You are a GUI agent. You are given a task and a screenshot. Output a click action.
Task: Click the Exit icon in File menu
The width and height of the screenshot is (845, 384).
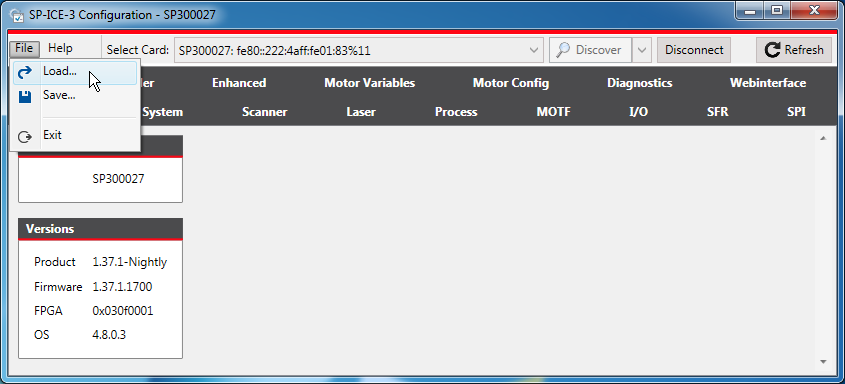click(25, 136)
